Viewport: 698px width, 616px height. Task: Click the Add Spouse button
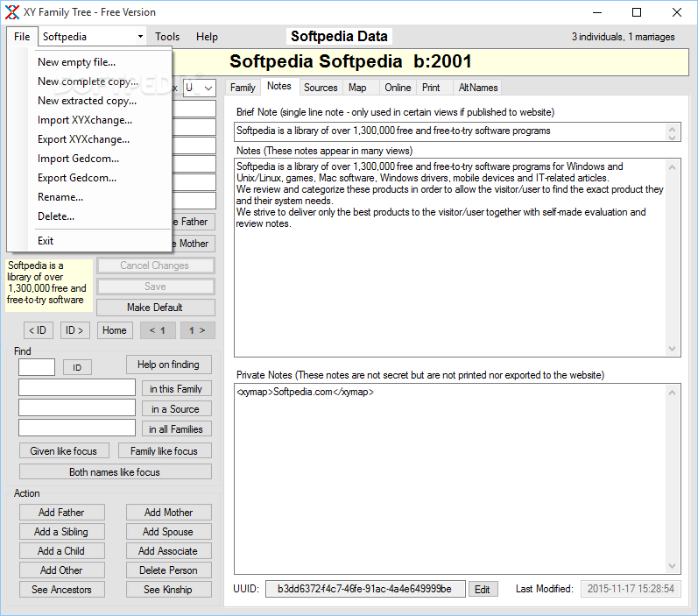point(169,531)
